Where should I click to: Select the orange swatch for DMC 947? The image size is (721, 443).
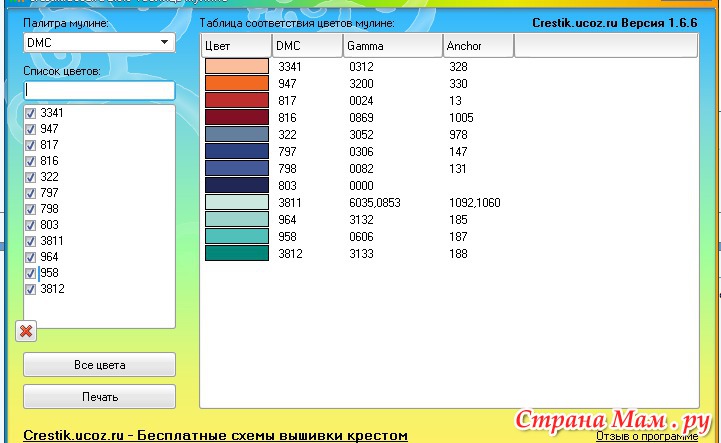(x=237, y=83)
